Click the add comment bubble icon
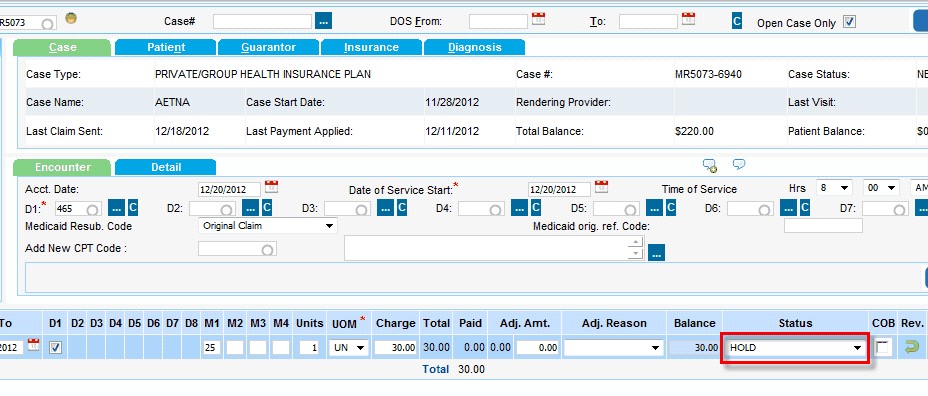928x396 pixels. click(x=710, y=165)
